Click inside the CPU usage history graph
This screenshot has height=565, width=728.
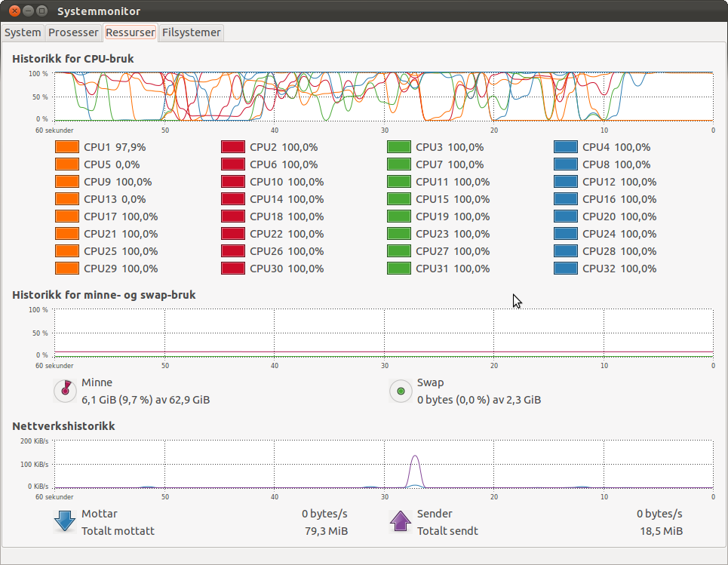[384, 97]
